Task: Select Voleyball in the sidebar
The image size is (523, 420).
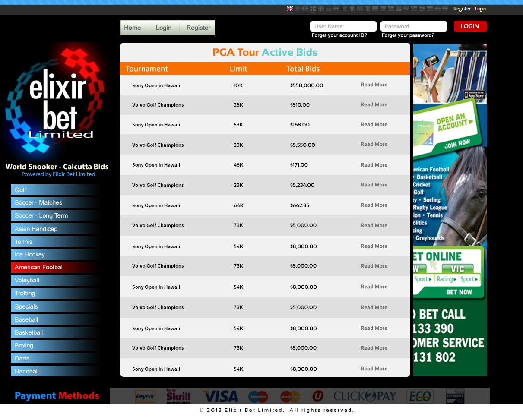Action: point(56,280)
